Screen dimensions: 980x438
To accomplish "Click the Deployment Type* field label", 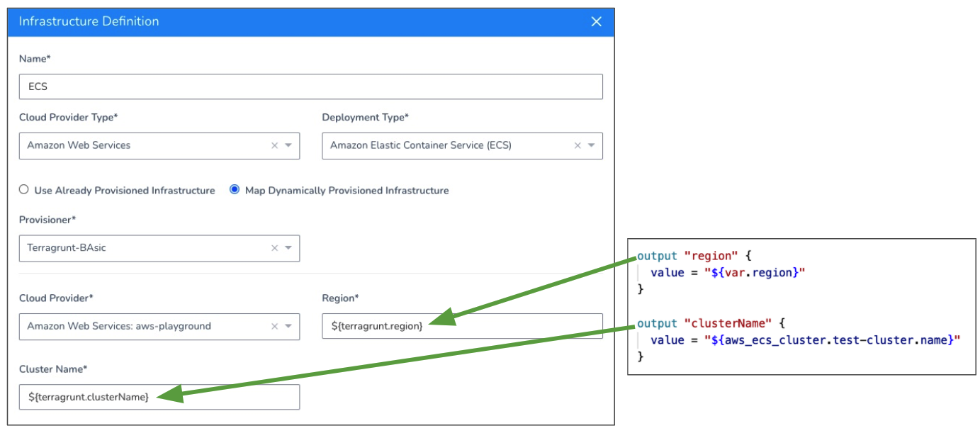I will [365, 117].
